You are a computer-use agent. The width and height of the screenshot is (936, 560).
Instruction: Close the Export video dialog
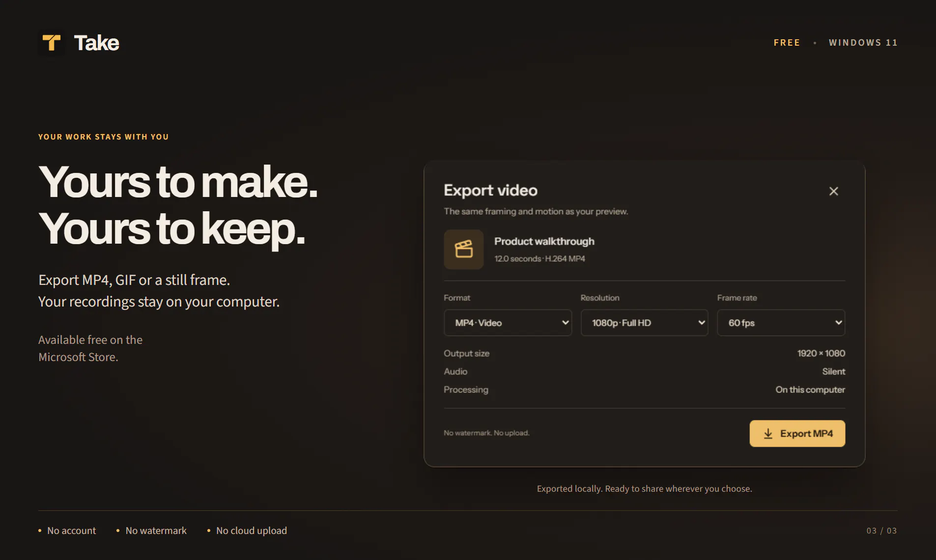point(833,191)
